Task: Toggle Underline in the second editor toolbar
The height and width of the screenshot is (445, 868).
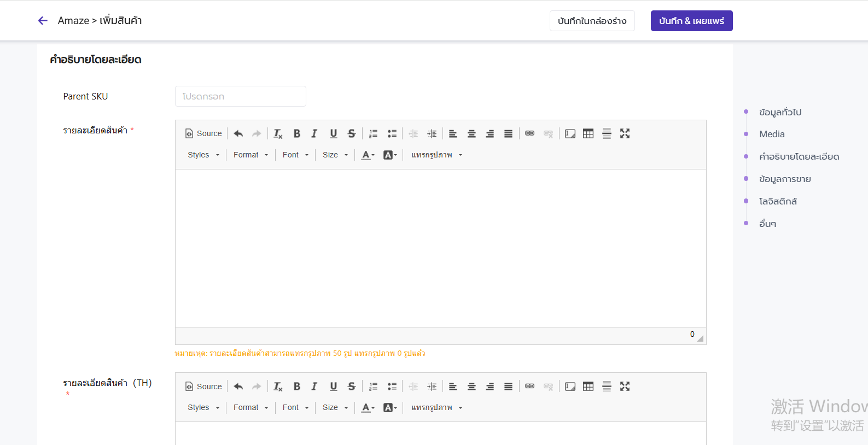Action: 333,387
